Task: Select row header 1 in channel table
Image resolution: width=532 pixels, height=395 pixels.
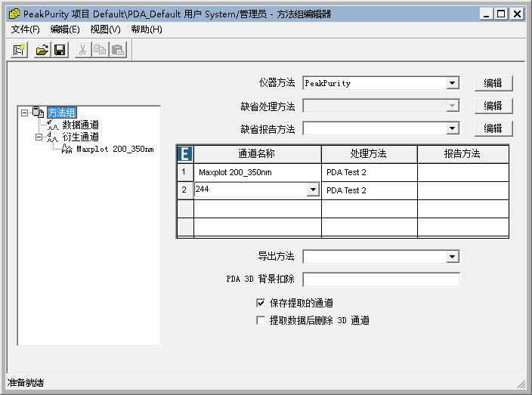Action: 185,172
